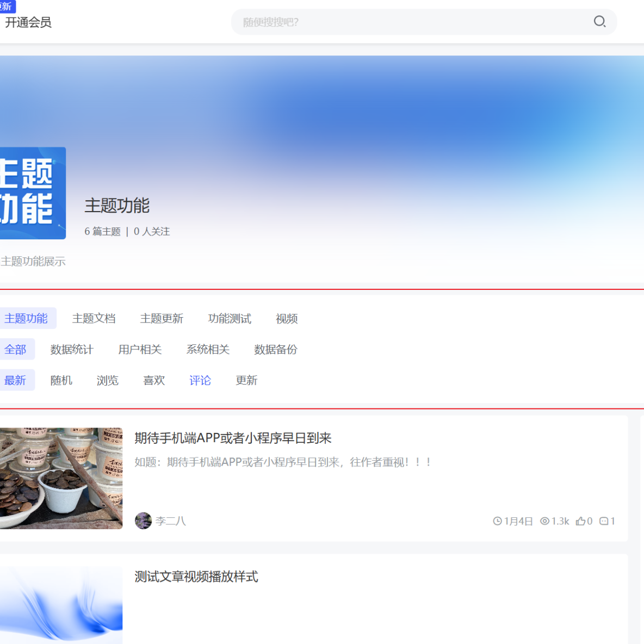The image size is (644, 644).
Task: Switch sorting to 最新
Action: pos(16,380)
